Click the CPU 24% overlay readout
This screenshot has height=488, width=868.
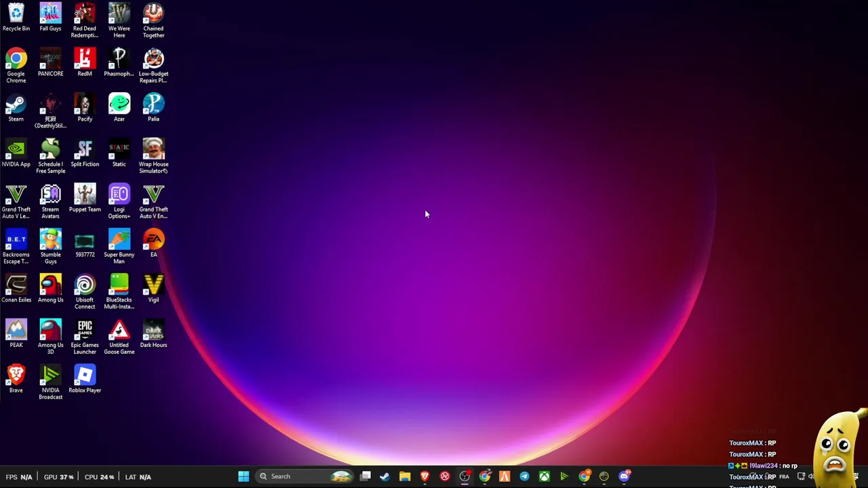coord(100,477)
